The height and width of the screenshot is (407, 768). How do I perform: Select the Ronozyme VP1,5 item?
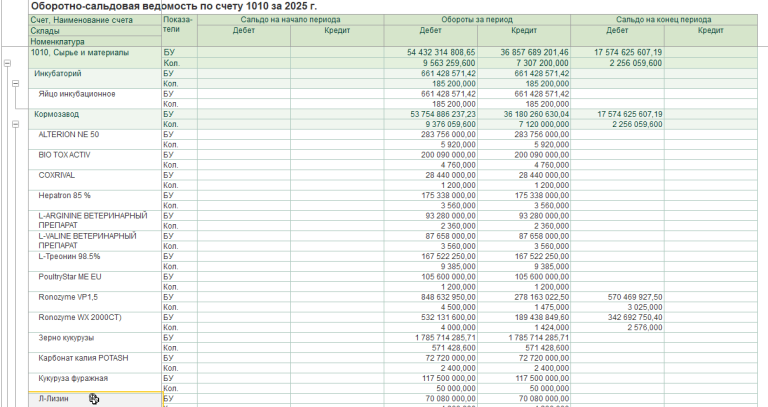tap(67, 297)
